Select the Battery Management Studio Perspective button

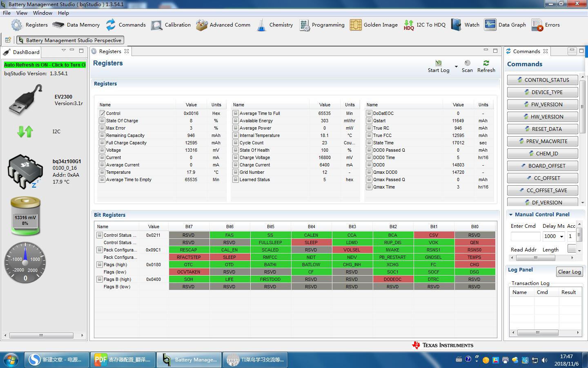point(70,40)
